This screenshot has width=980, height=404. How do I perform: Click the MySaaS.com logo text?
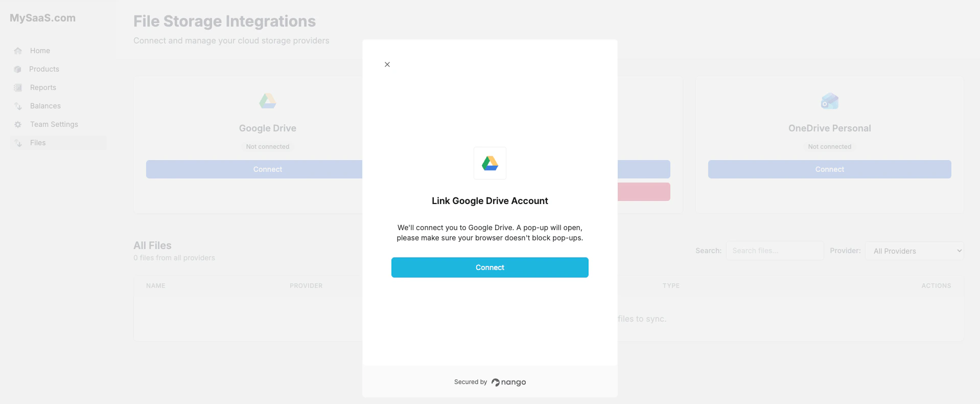pos(42,18)
